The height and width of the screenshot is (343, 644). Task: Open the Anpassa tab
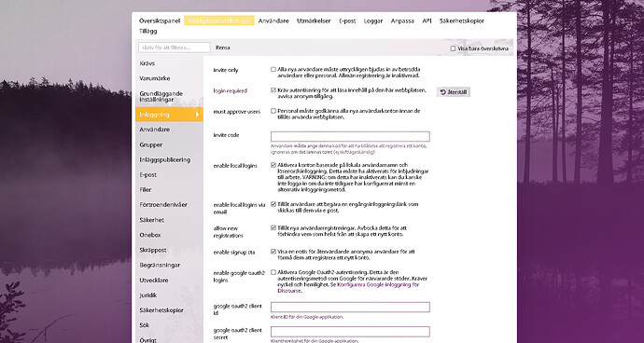pyautogui.click(x=402, y=21)
